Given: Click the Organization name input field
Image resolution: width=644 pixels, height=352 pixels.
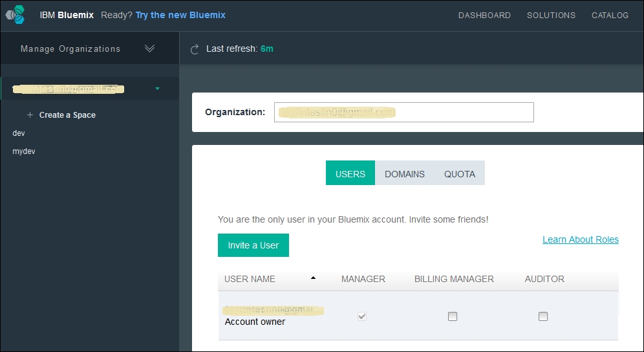Looking at the screenshot, I should click(404, 112).
